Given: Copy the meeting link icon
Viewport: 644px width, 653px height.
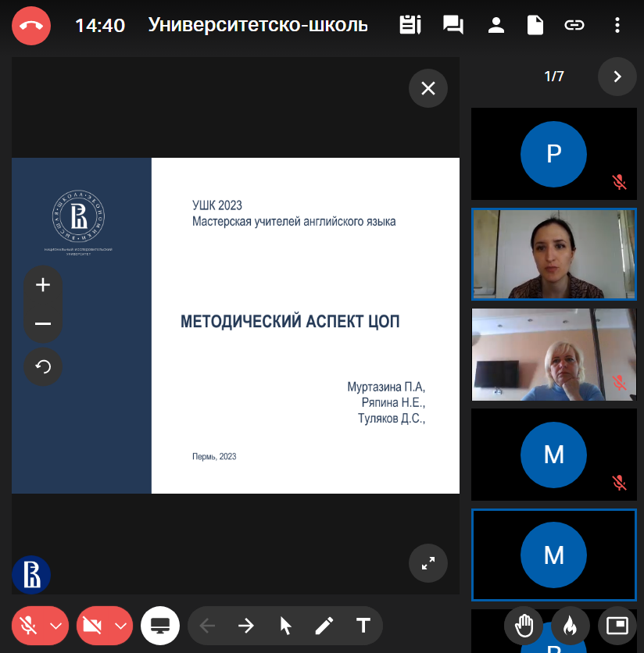Looking at the screenshot, I should [574, 25].
